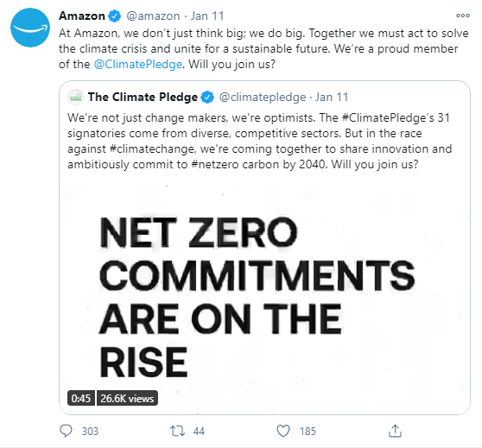The width and height of the screenshot is (482, 448).
Task: Click the @amazon handle
Action: click(153, 16)
